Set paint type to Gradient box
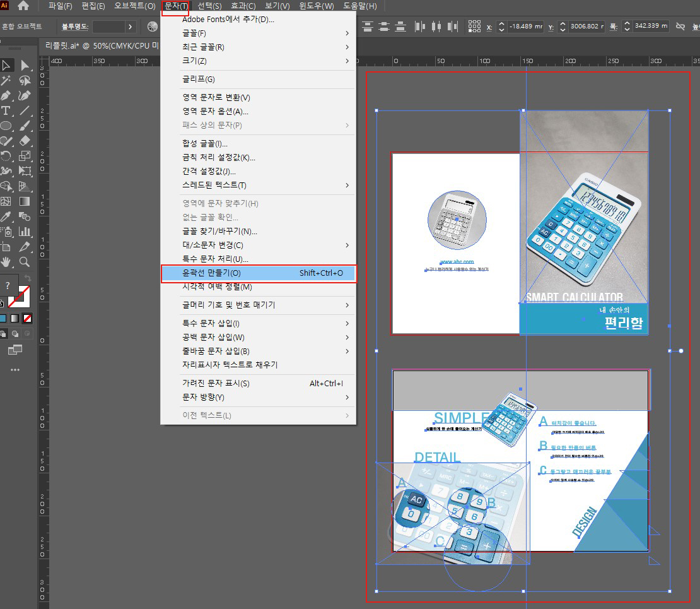Screen dimensions: 700x609 pos(15,319)
